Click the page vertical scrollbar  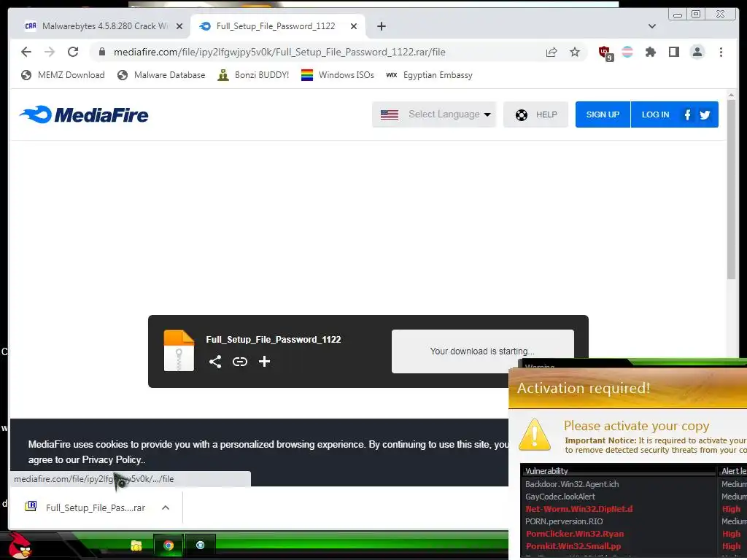[731, 188]
